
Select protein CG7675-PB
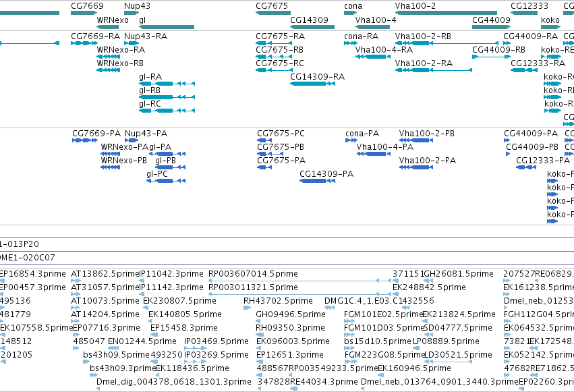(x=281, y=147)
